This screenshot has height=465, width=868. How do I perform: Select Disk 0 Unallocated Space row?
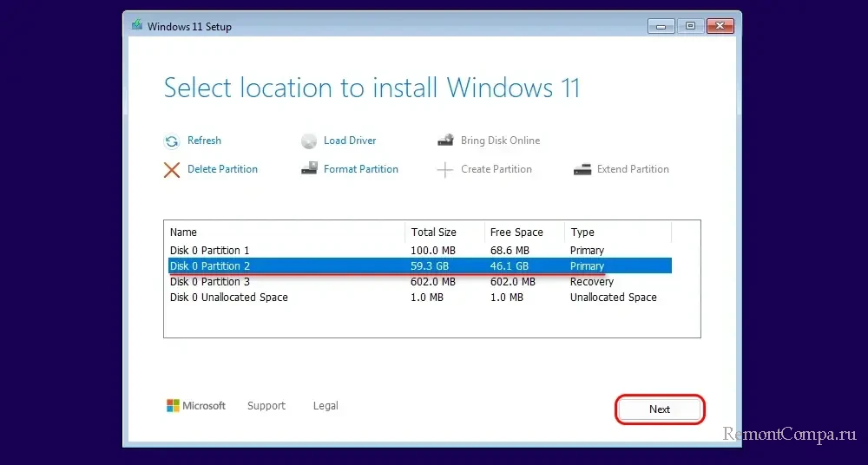[x=419, y=298]
